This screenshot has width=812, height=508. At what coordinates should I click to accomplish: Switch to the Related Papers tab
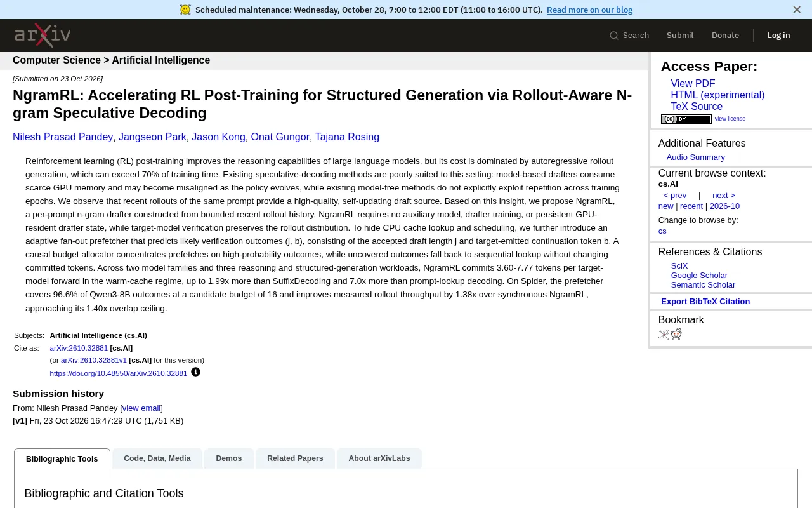tap(295, 458)
